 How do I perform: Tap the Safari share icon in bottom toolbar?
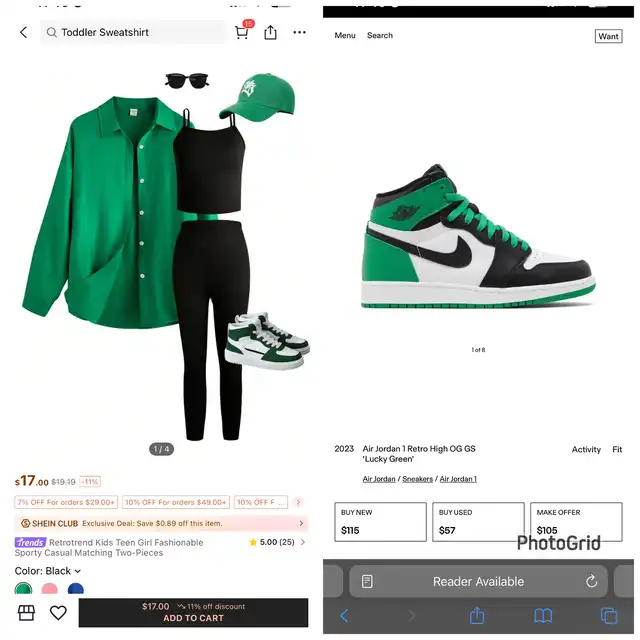[477, 615]
